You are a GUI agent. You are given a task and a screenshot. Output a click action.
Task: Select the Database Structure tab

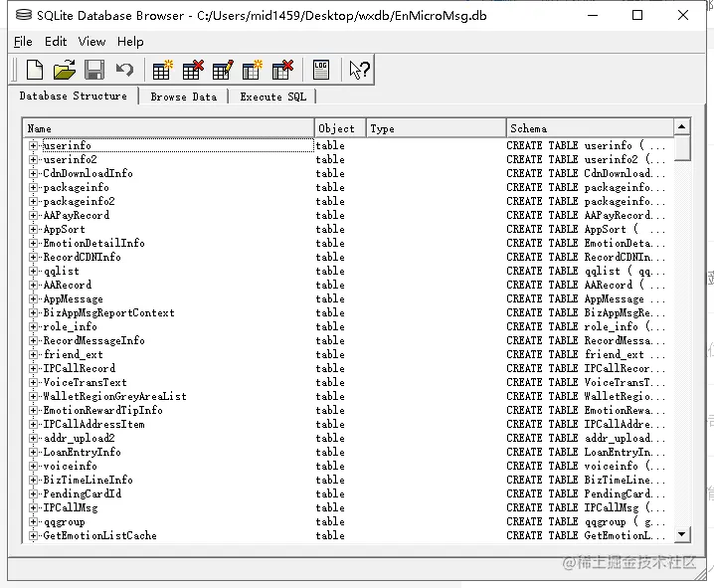pyautogui.click(x=73, y=96)
